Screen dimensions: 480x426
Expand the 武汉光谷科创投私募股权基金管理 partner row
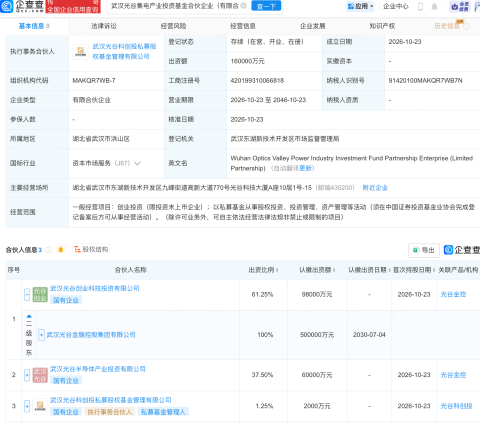click(27, 406)
